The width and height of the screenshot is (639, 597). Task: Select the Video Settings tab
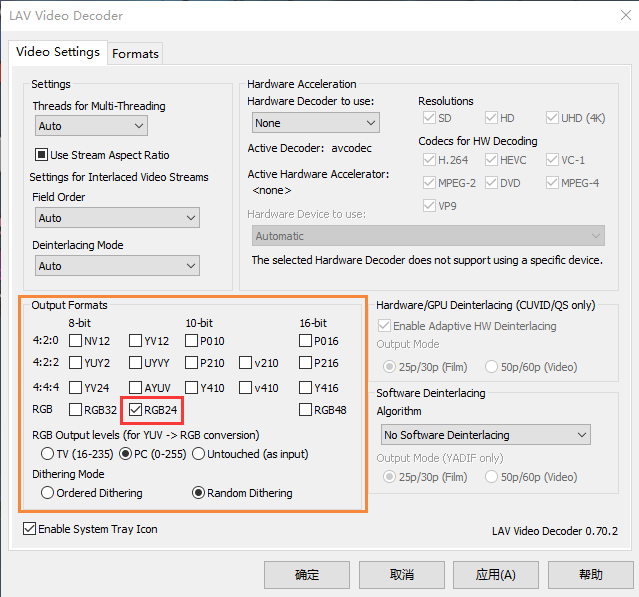coord(58,52)
